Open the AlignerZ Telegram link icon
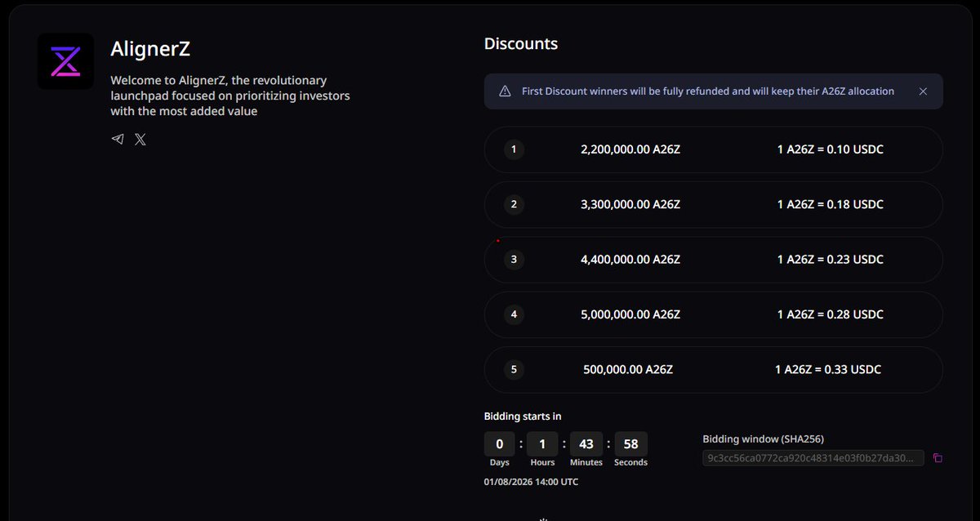The image size is (980, 521). point(118,140)
